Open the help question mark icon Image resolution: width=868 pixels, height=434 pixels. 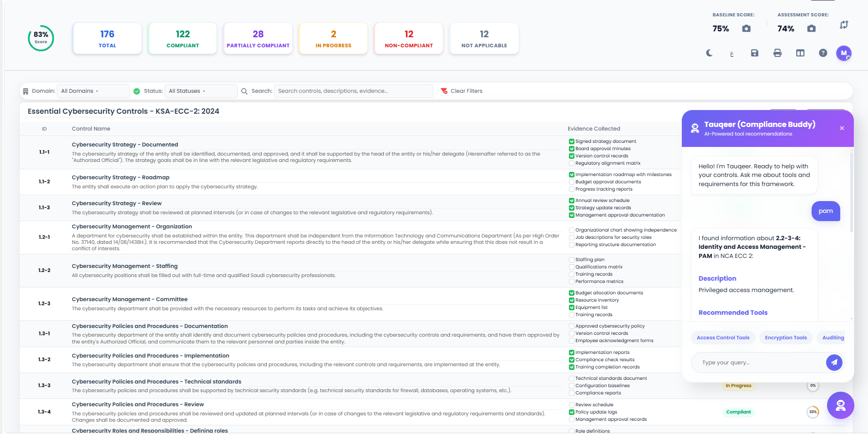823,53
